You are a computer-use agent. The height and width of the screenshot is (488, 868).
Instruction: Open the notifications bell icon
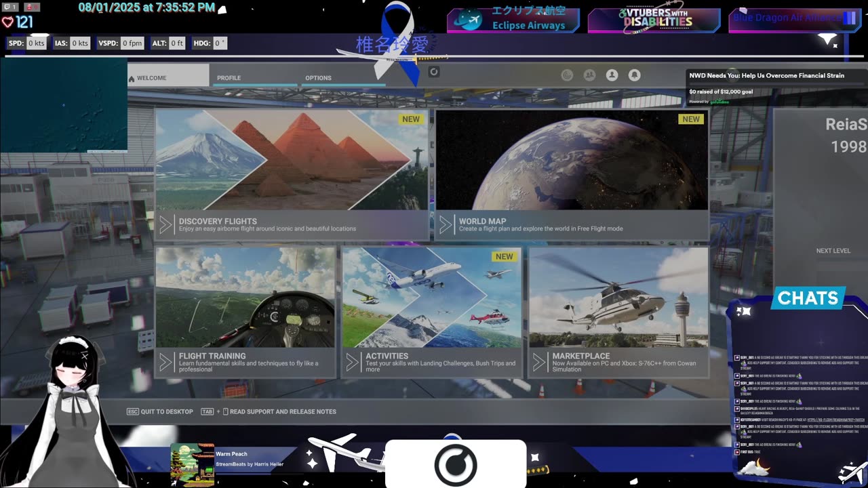point(635,75)
